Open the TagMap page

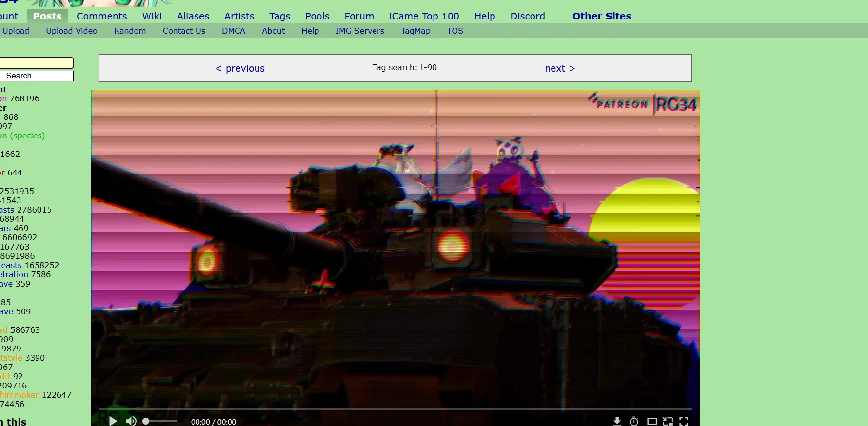[415, 31]
